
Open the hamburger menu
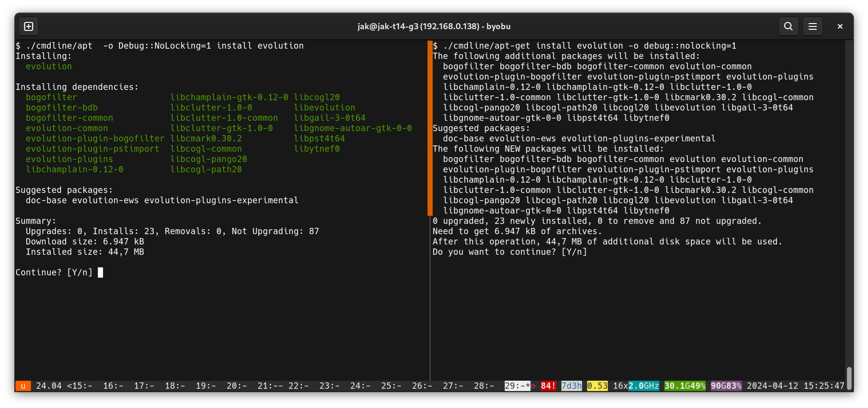click(812, 26)
